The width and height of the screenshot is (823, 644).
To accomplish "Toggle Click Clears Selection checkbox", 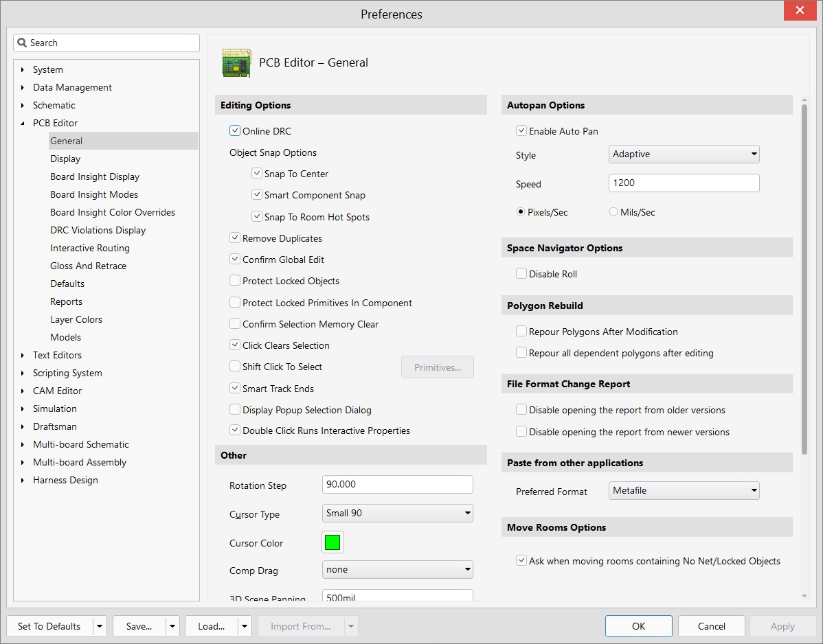I will (235, 345).
